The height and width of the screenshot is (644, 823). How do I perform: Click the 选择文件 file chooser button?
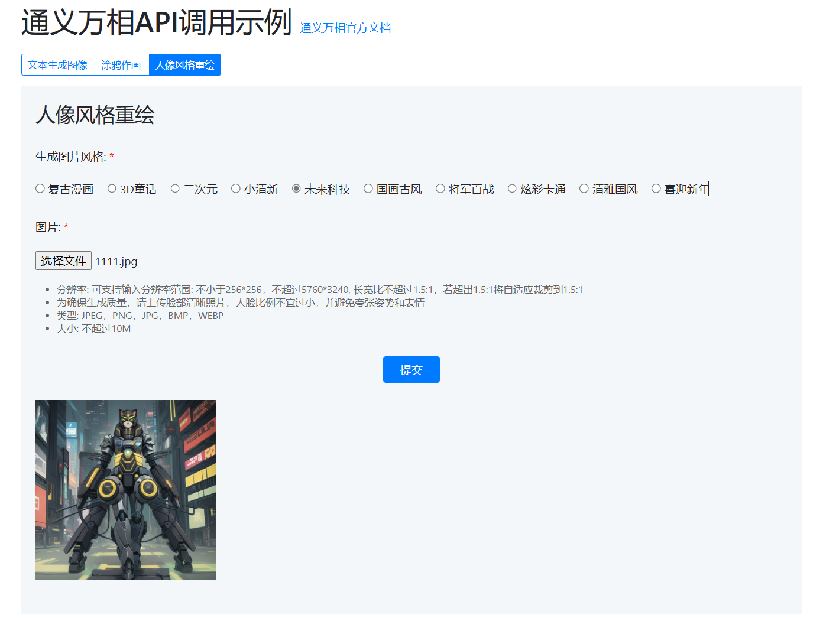pyautogui.click(x=63, y=261)
